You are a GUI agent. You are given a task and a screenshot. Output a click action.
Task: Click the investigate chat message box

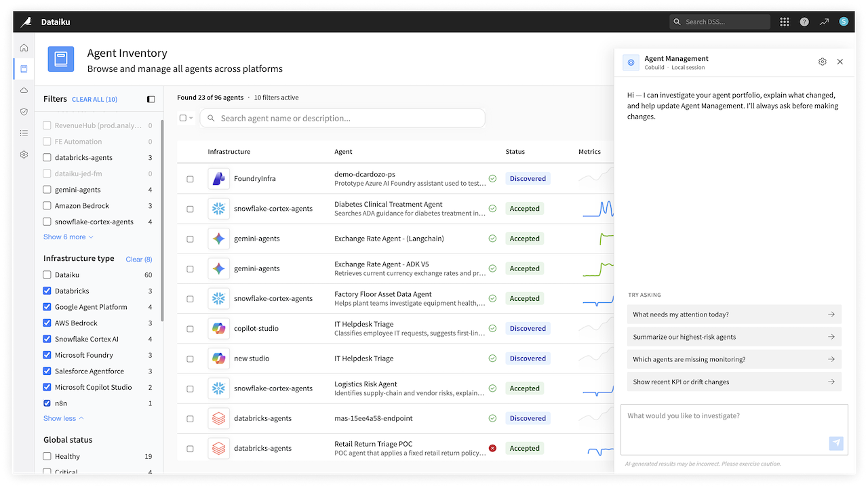(x=734, y=430)
